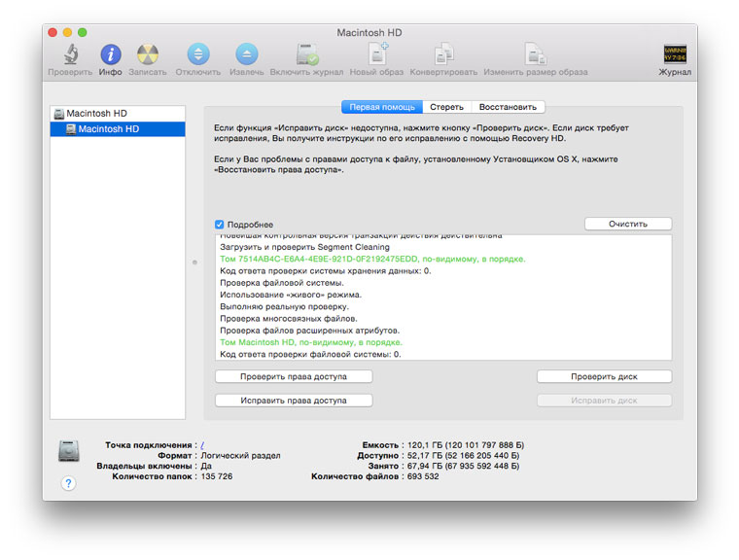This screenshot has height=560, width=739.
Task: Click the Проверить диск button
Action: pyautogui.click(x=604, y=376)
